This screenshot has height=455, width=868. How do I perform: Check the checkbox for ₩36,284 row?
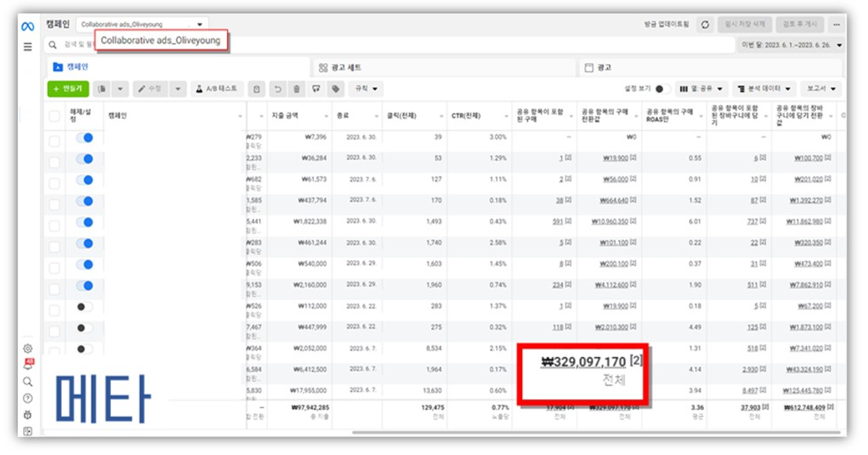click(x=54, y=162)
